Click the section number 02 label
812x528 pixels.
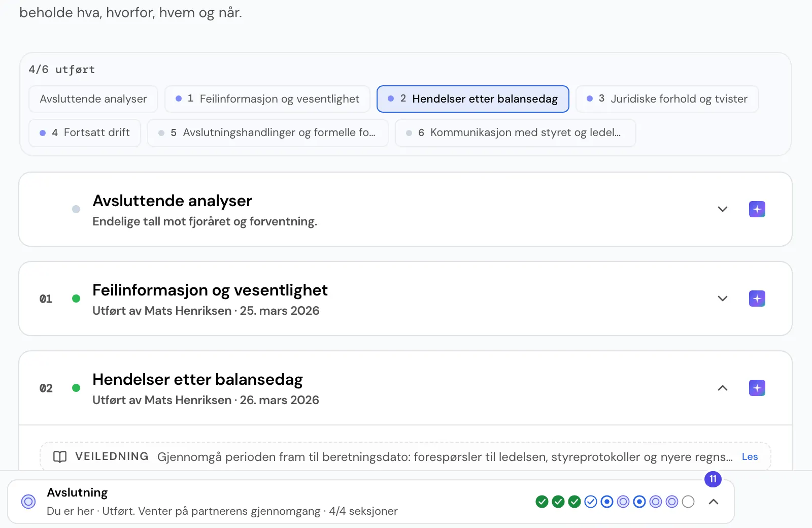46,388
